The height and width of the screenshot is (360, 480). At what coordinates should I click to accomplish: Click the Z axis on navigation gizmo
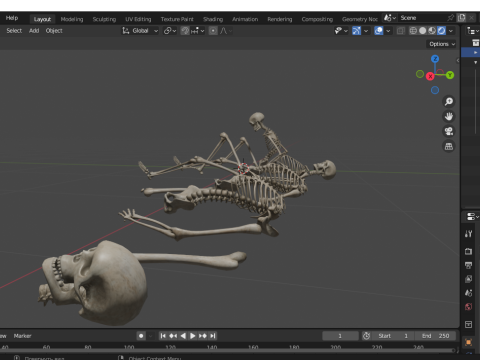(435, 59)
